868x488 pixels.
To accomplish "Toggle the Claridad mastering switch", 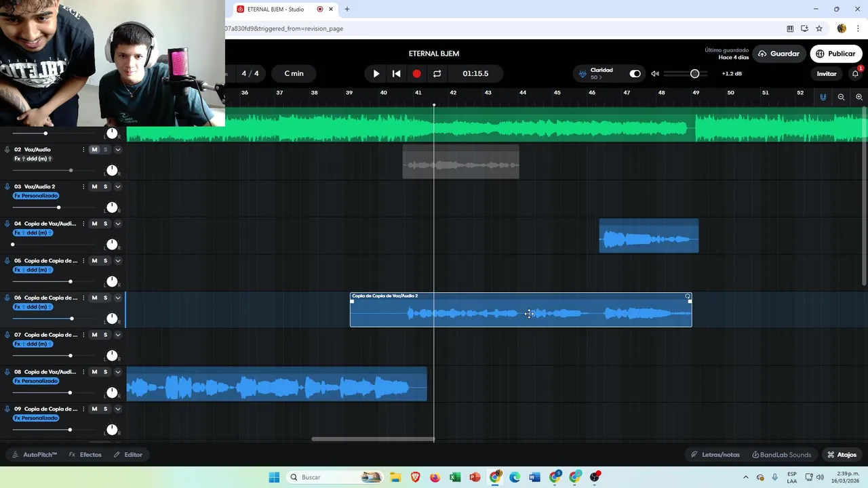I will click(635, 73).
